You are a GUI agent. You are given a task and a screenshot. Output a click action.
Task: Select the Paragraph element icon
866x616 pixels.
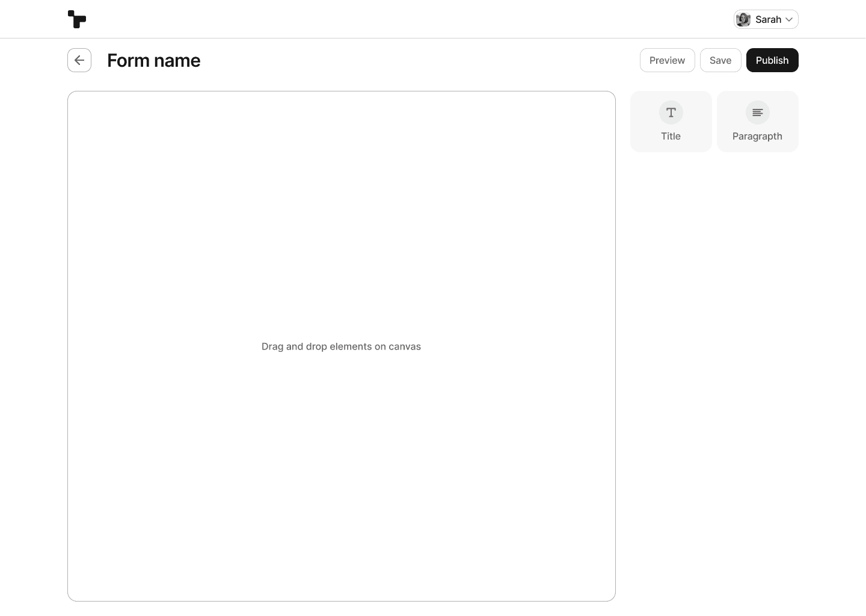coord(758,112)
